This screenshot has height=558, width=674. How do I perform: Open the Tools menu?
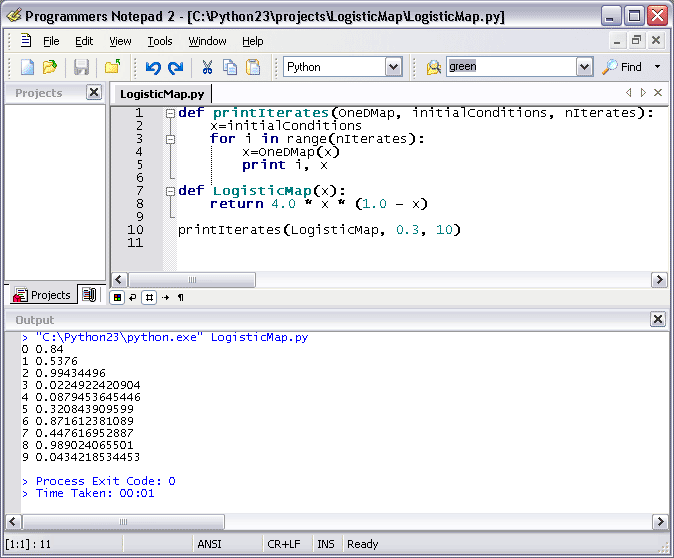point(160,41)
